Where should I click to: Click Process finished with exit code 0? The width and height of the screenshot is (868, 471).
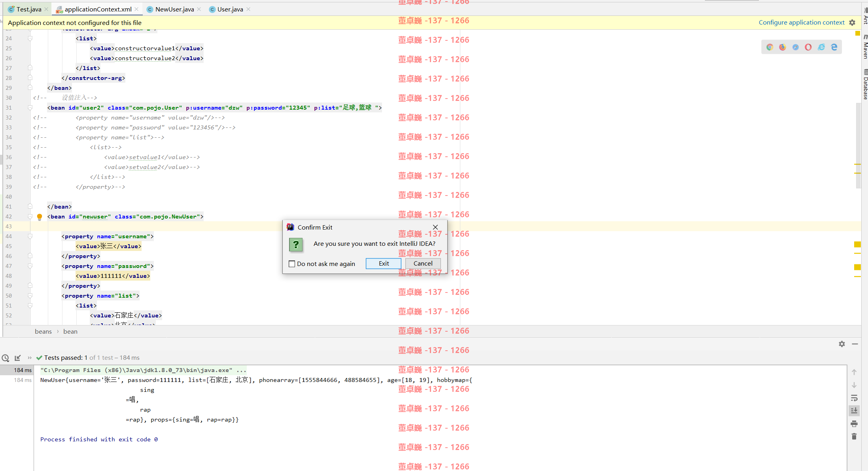(x=99, y=439)
